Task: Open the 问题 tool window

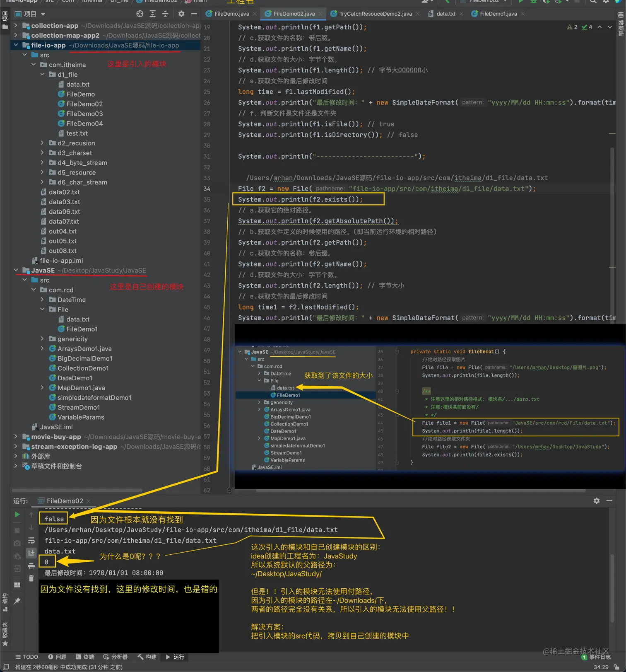Action: pyautogui.click(x=57, y=657)
